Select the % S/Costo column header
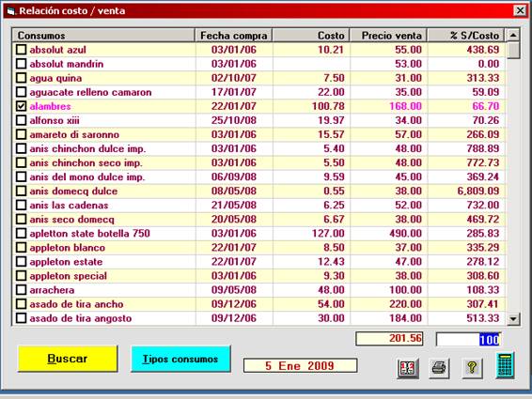 tap(466, 36)
